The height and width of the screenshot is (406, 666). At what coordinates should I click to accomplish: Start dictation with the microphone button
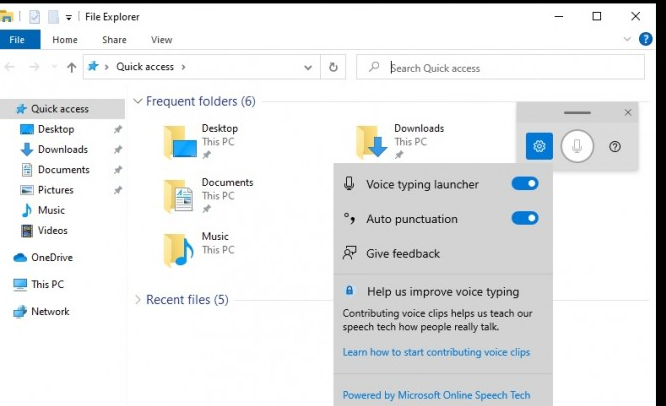point(577,146)
